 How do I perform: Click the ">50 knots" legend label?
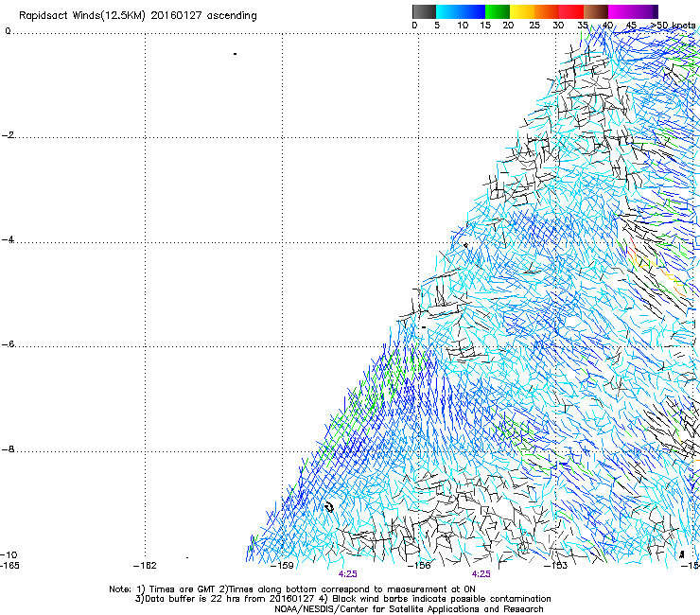pyautogui.click(x=673, y=26)
